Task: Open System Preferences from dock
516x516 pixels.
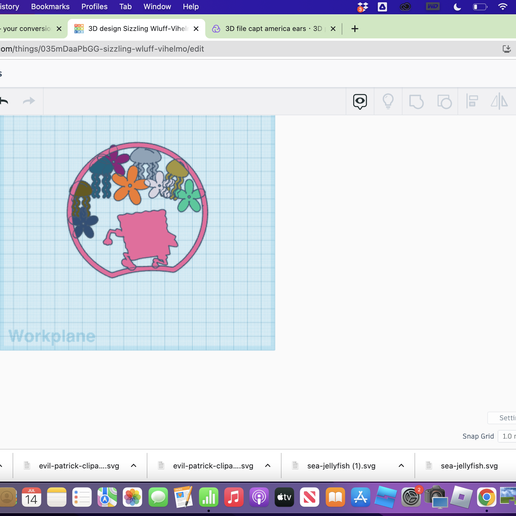Action: click(x=411, y=497)
